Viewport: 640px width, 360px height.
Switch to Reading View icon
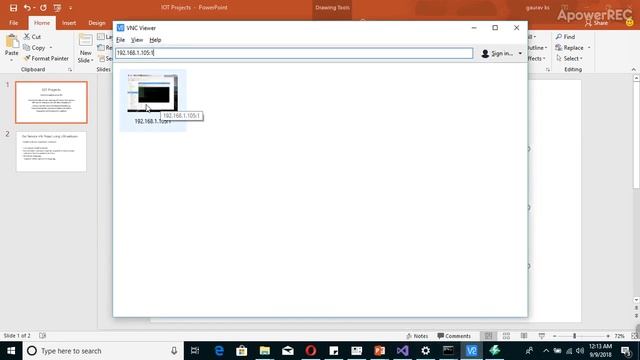(x=524, y=336)
